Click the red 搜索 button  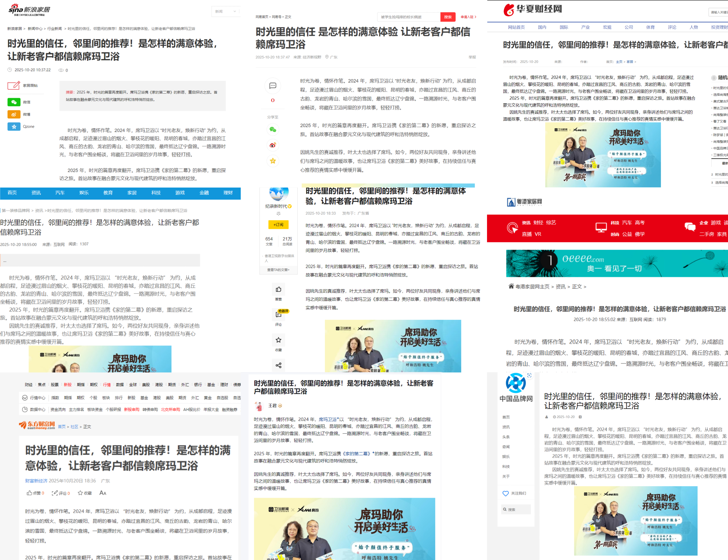coord(448,17)
